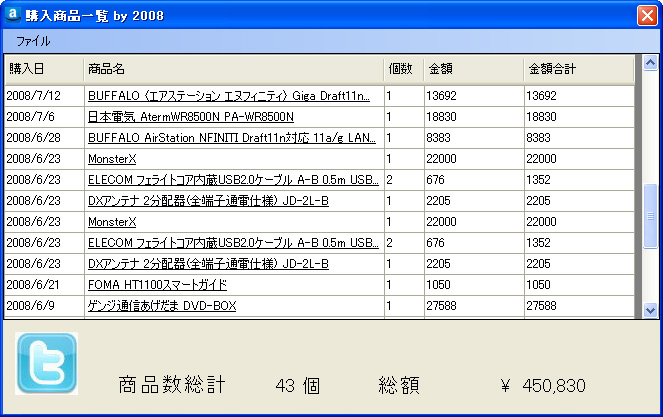The width and height of the screenshot is (663, 417).
Task: Select the date cell 2008/6/21
Action: (44, 285)
